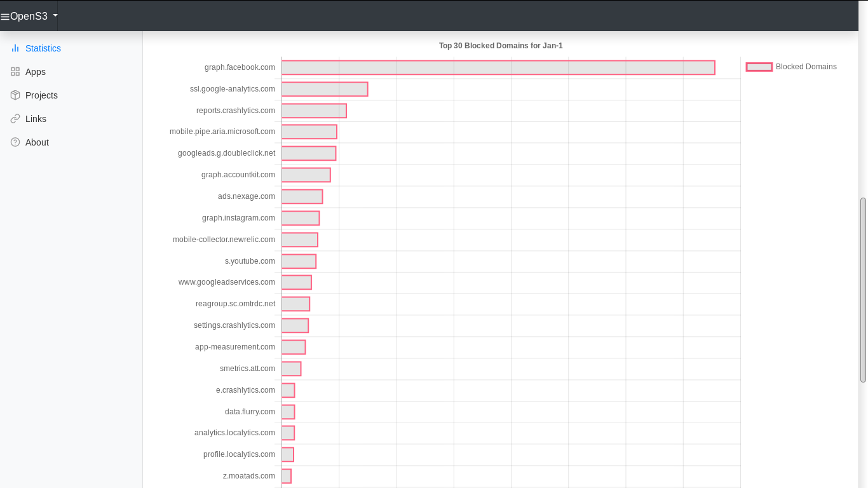The width and height of the screenshot is (868, 488).
Task: Click the s.youtube.com label
Action: (x=250, y=261)
